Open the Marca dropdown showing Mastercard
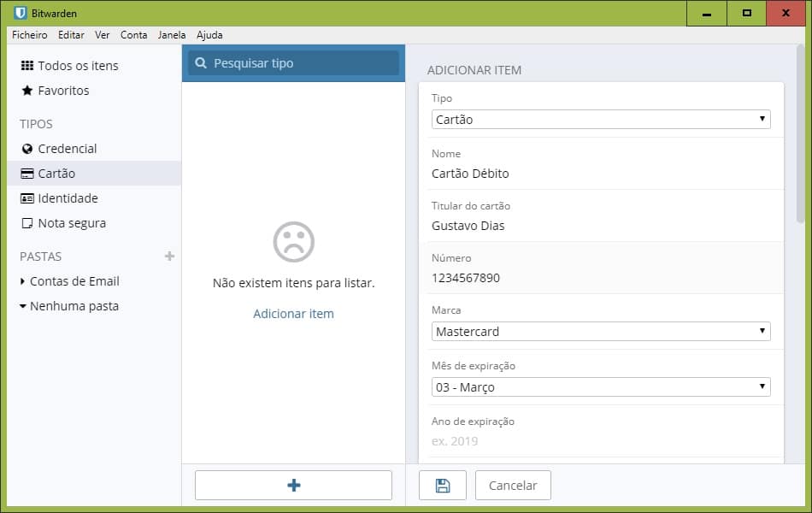This screenshot has height=513, width=812. [600, 332]
